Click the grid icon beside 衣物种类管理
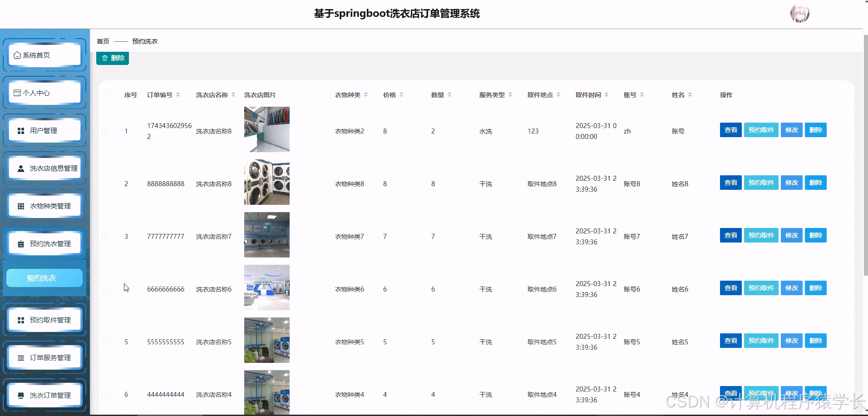Image resolution: width=868 pixels, height=416 pixels. [x=21, y=206]
